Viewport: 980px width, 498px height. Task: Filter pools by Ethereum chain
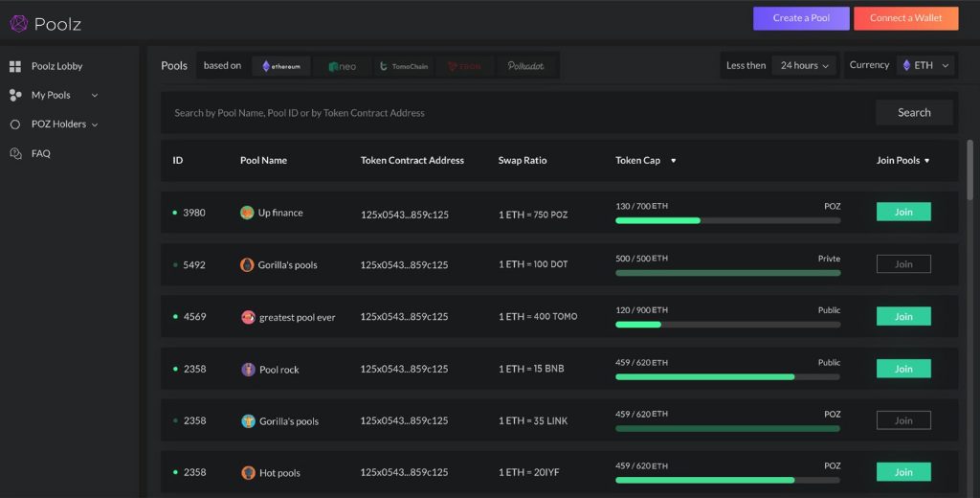(281, 66)
